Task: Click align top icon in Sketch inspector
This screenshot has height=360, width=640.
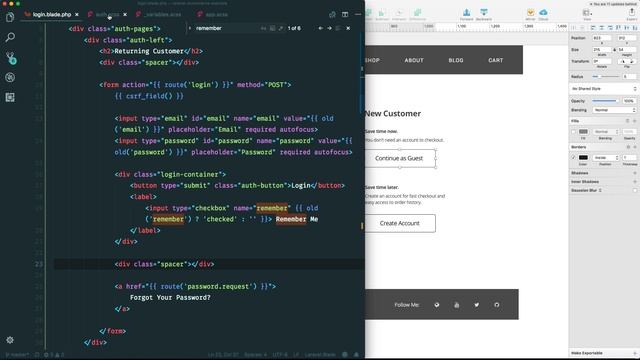Action: point(618,28)
